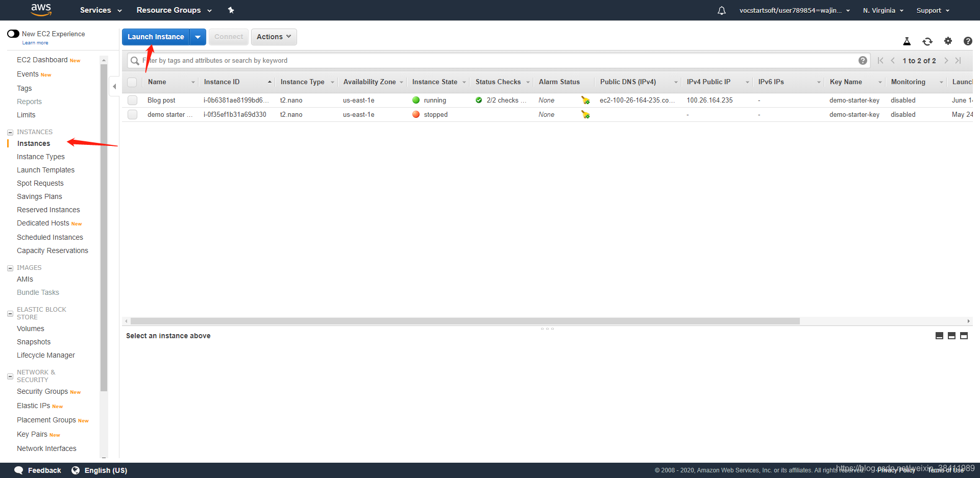Screen dimensions: 980x478
Task: Click the Launch Instance button
Action: point(156,37)
